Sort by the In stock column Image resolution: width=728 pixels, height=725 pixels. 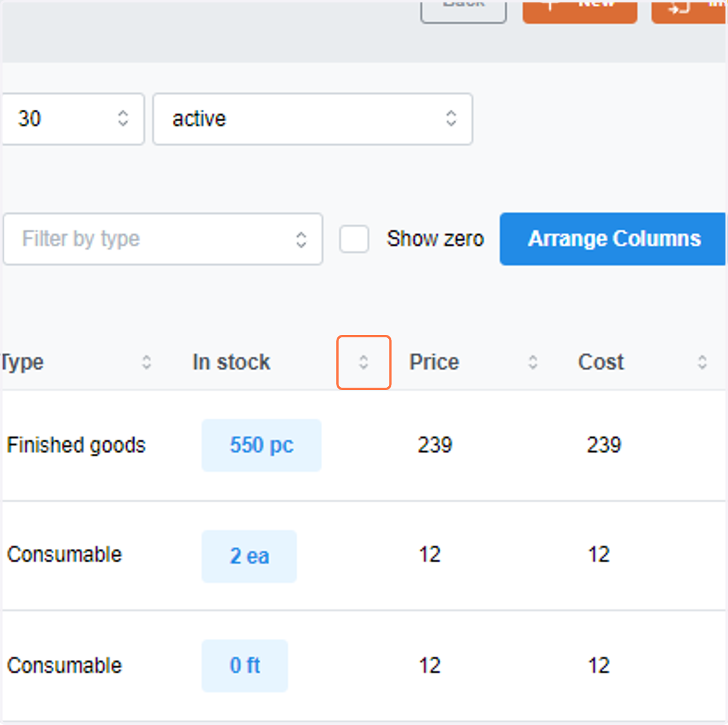coord(363,362)
